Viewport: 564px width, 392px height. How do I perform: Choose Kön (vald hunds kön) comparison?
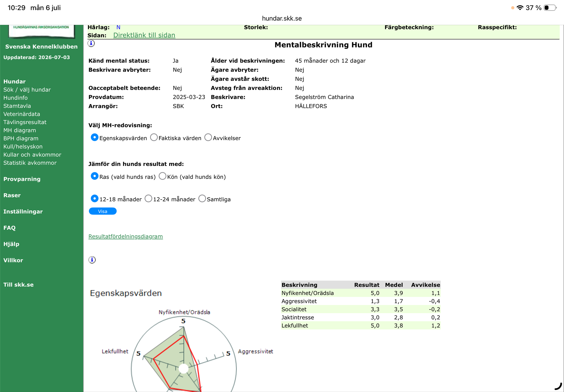(162, 176)
